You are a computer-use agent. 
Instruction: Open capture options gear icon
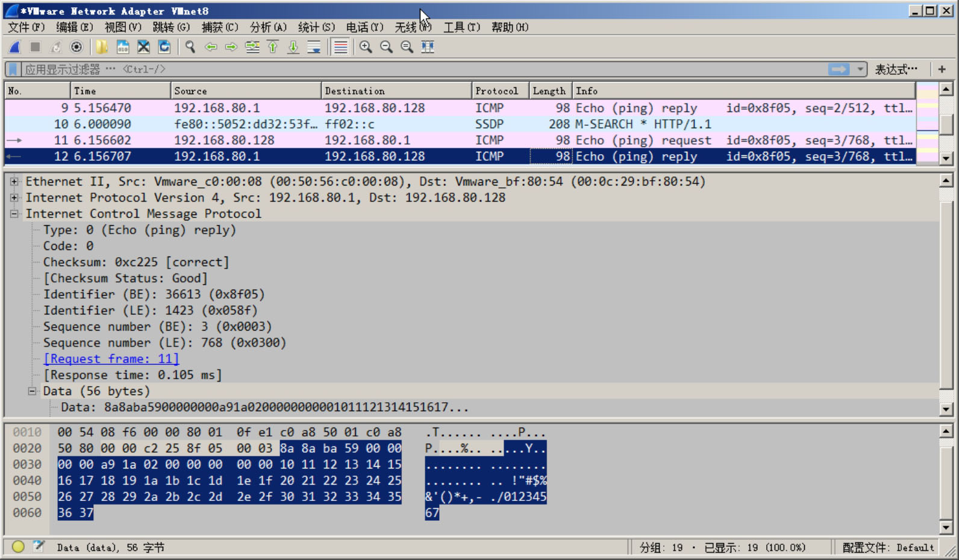pos(76,47)
